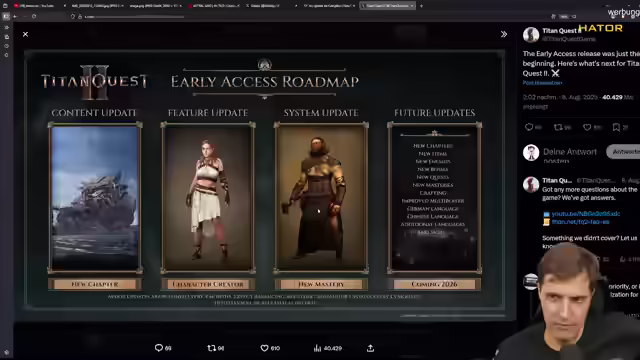The width and height of the screenshot is (640, 360).
Task: Click the top chevron icon in browser sidebar
Action: pyautogui.click(x=6, y=27)
